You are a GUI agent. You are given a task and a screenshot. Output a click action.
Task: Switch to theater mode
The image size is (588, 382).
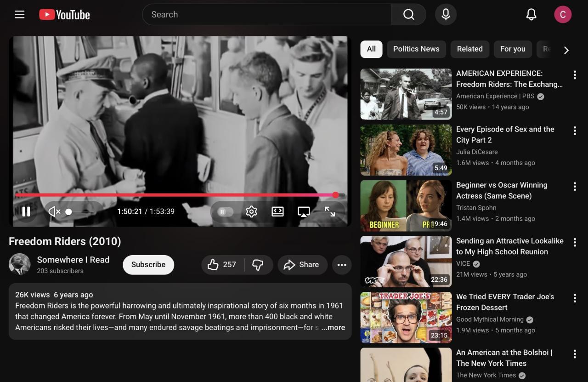277,211
